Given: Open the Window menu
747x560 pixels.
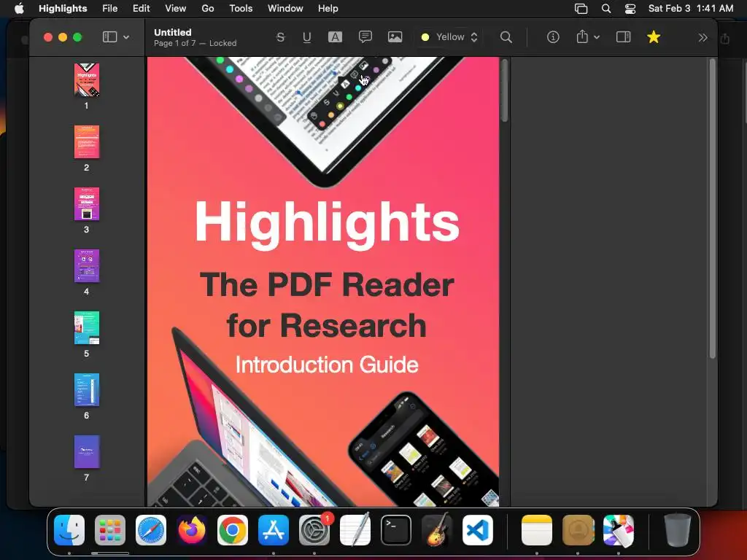Looking at the screenshot, I should 285,9.
